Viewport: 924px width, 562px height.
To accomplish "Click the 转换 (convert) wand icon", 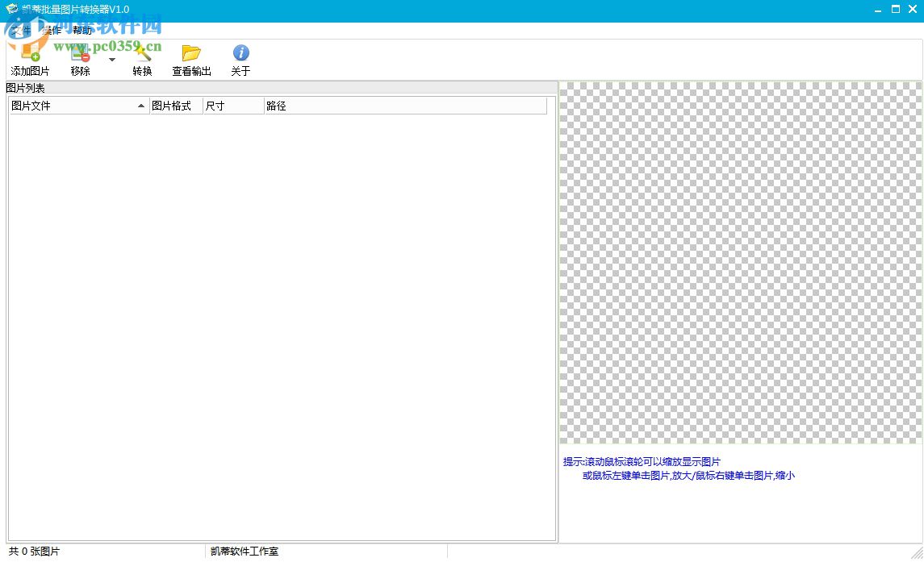I will [x=142, y=52].
